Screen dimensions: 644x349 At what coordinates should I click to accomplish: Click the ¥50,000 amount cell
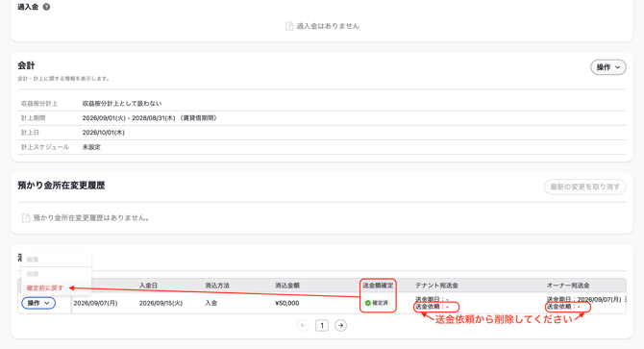pyautogui.click(x=287, y=303)
